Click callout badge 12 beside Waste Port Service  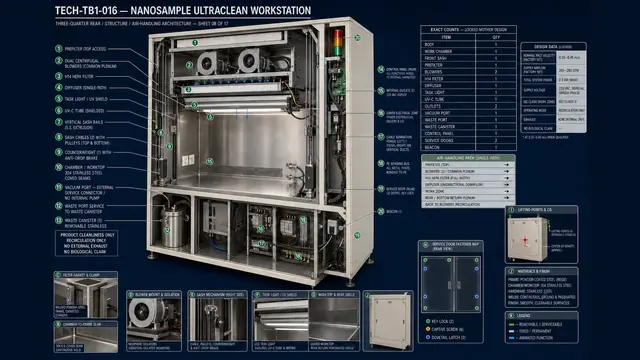pyautogui.click(x=59, y=206)
